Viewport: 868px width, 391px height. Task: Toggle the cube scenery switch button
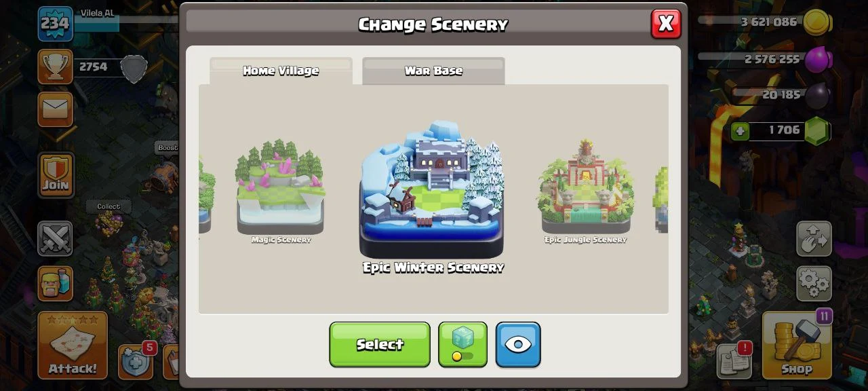pyautogui.click(x=462, y=344)
